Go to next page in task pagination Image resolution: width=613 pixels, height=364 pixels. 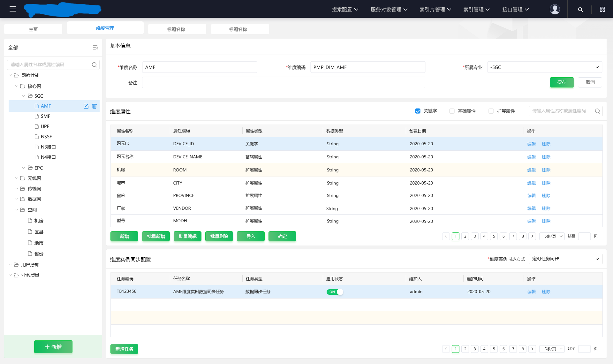point(532,349)
